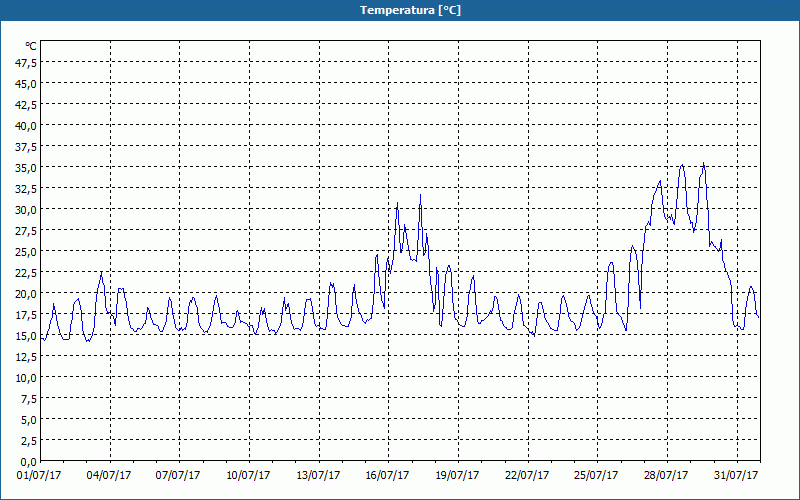Select the 31/07/17 date label

click(x=737, y=476)
